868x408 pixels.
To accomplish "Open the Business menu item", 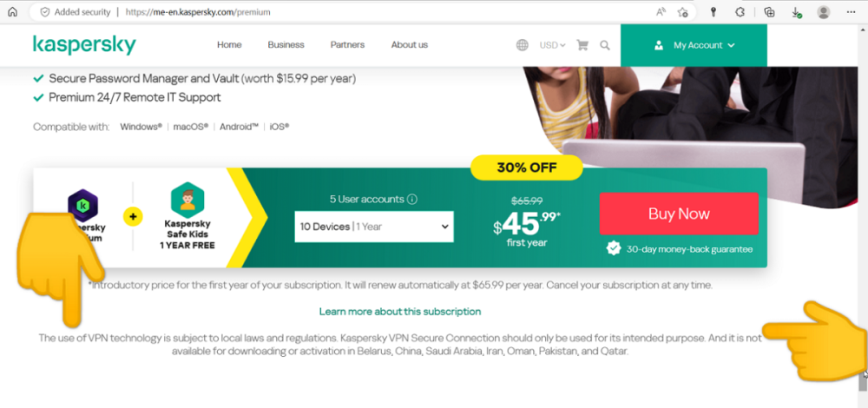I will 286,45.
